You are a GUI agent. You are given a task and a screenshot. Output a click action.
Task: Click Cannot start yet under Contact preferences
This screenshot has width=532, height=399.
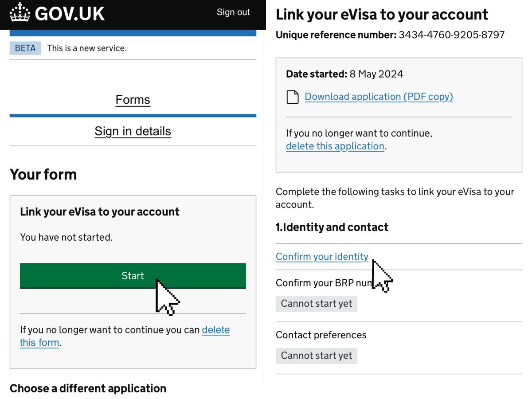click(317, 356)
